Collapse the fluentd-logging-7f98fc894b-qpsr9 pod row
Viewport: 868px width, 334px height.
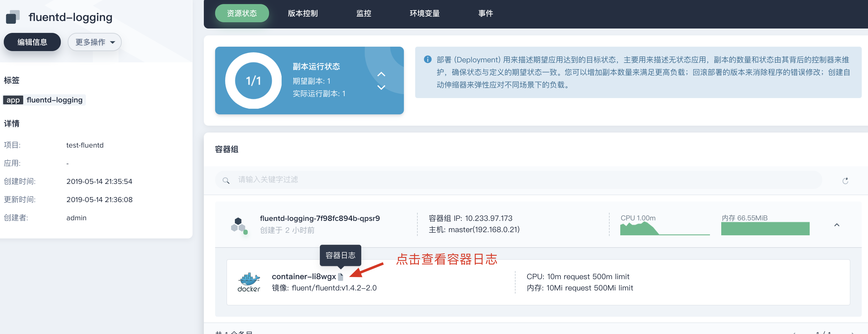pos(837,225)
